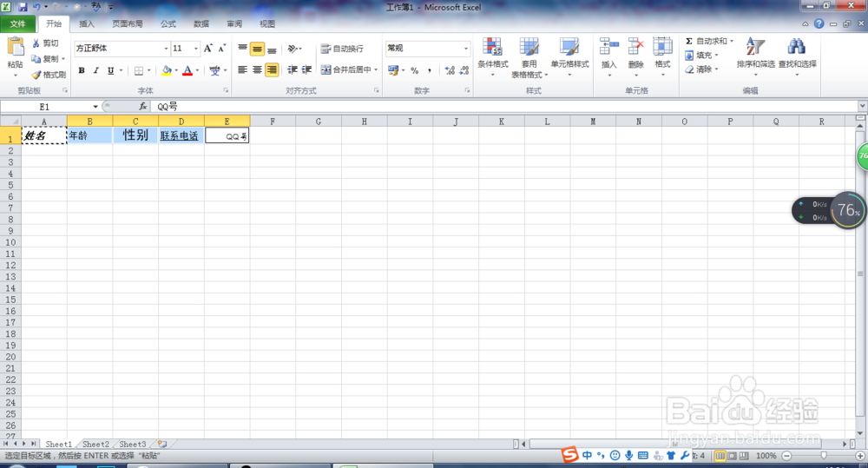Click the cell borders icon
Image resolution: width=868 pixels, height=468 pixels.
[138, 71]
